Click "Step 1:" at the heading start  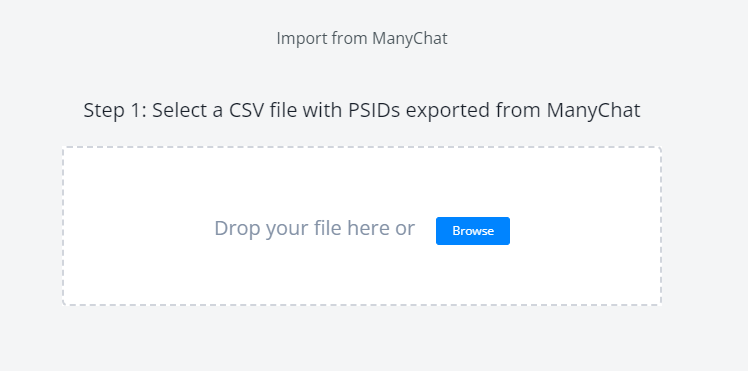pyautogui.click(x=115, y=110)
